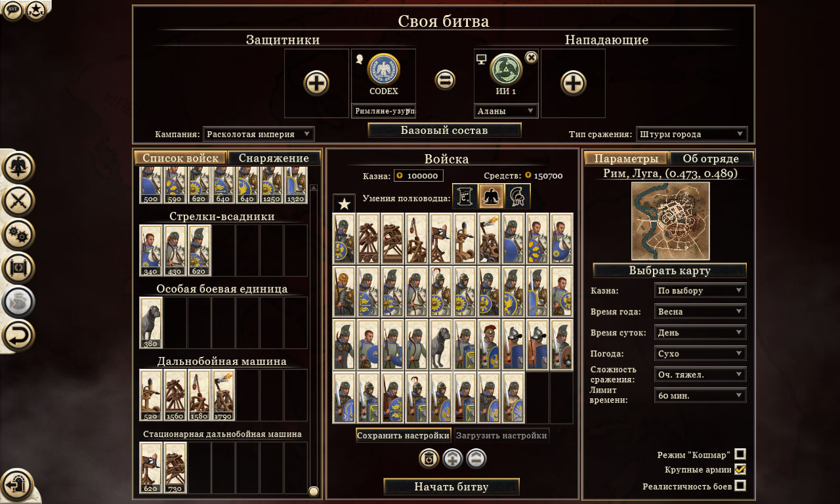Remove the ИИ 1 attacker with the X
This screenshot has width=840, height=504.
coord(532,57)
